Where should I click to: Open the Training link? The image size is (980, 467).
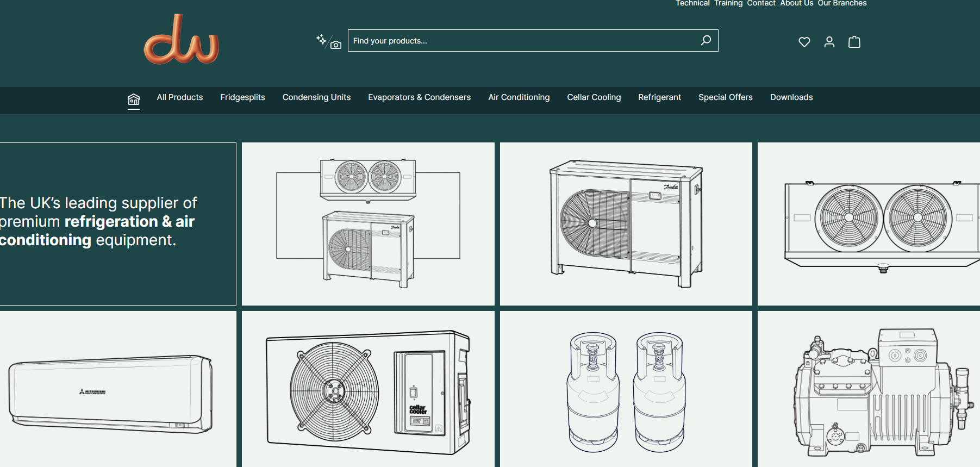click(728, 3)
